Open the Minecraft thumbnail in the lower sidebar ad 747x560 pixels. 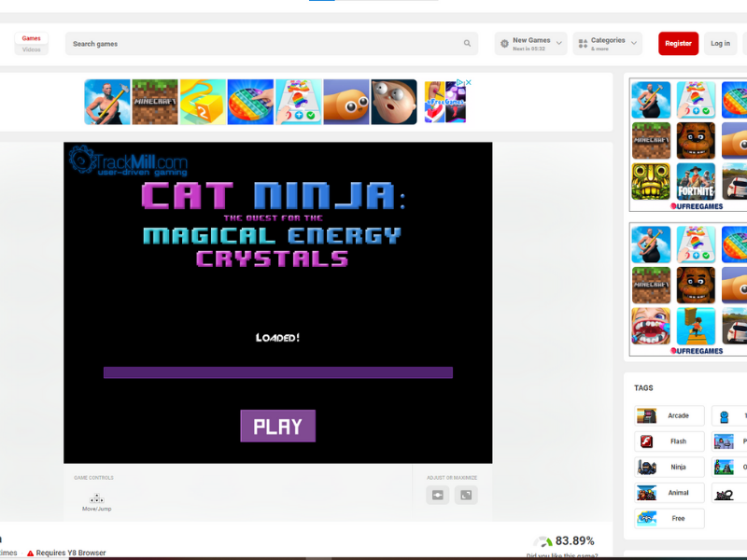pyautogui.click(x=651, y=285)
